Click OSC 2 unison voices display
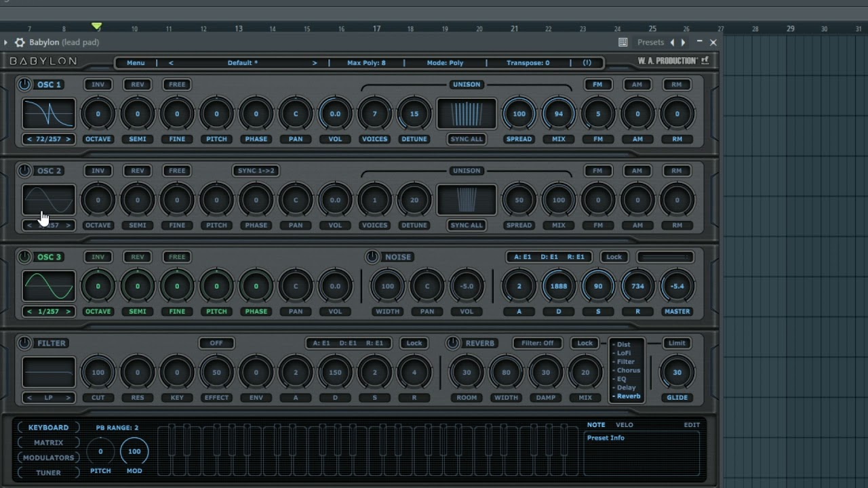 tap(467, 200)
